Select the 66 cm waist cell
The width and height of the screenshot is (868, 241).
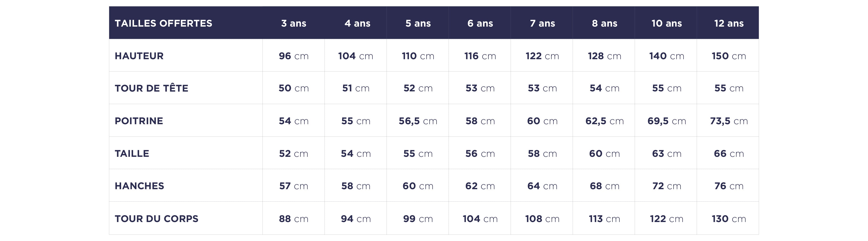728,154
